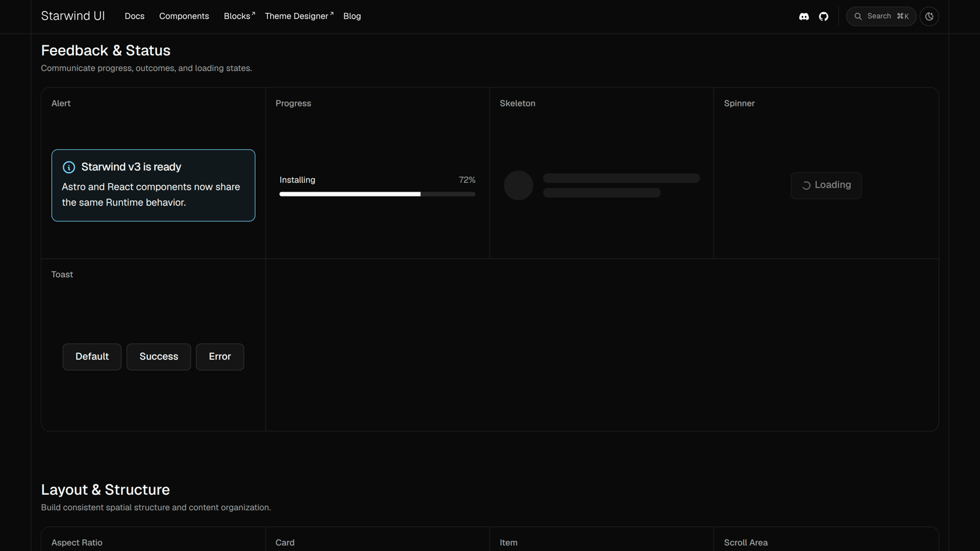This screenshot has height=551, width=980.
Task: Open the Theme Designer link
Action: [x=299, y=16]
